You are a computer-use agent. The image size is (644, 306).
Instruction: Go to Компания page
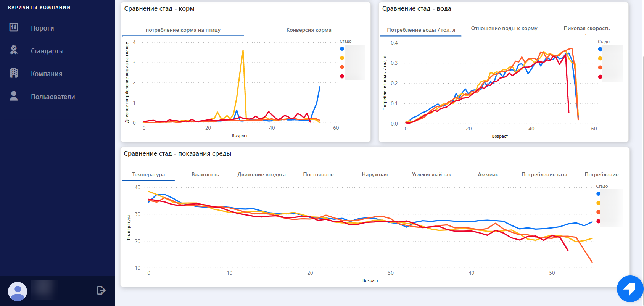47,74
